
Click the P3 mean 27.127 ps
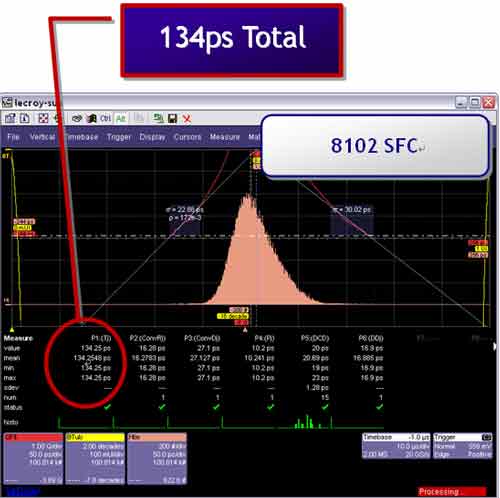click(205, 358)
